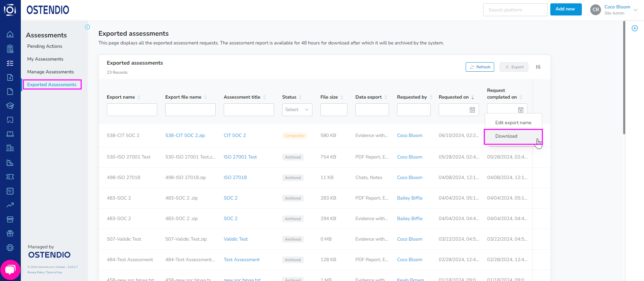Open the settings gear sidebar icon

10,248
